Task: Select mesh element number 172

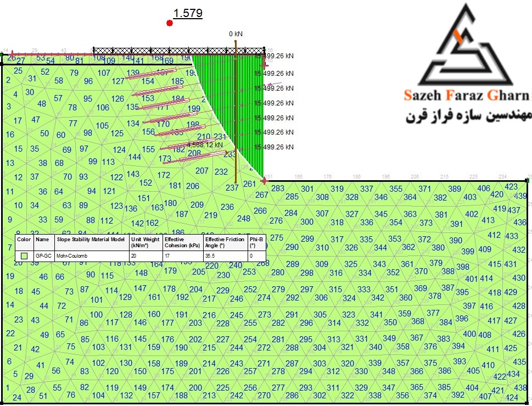Action: (164, 175)
